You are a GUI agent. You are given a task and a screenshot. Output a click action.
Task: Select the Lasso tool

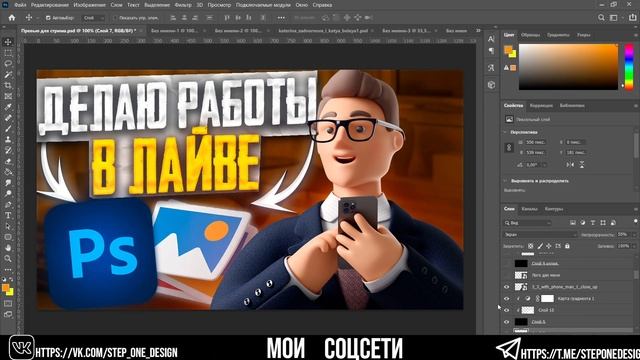click(x=8, y=64)
